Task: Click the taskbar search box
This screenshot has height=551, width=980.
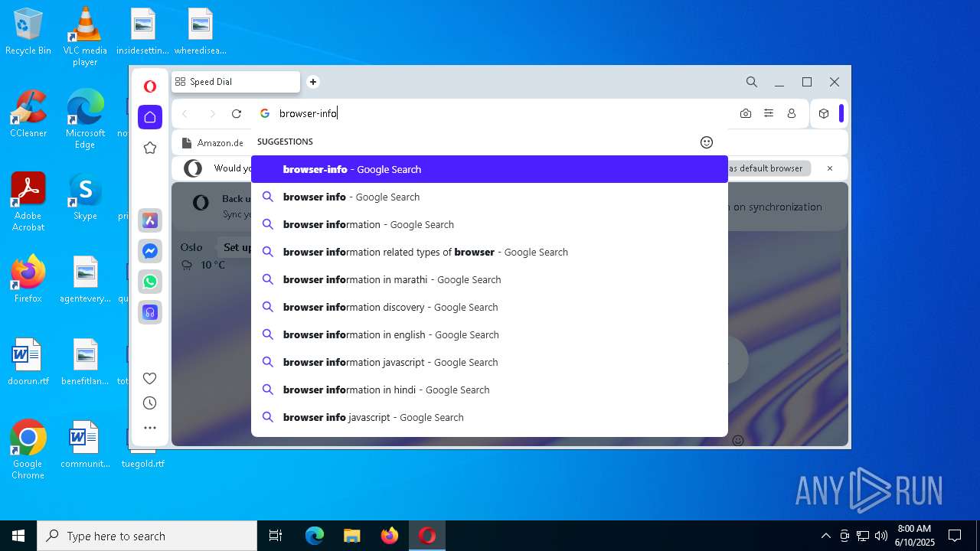Action: (x=147, y=536)
